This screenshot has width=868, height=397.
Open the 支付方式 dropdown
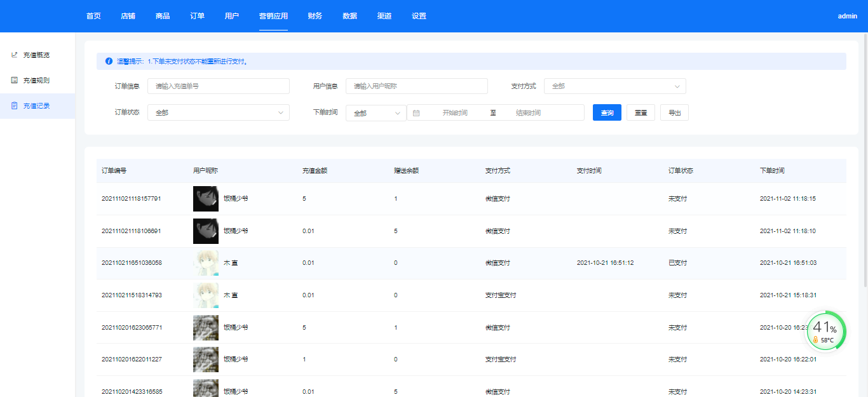614,86
